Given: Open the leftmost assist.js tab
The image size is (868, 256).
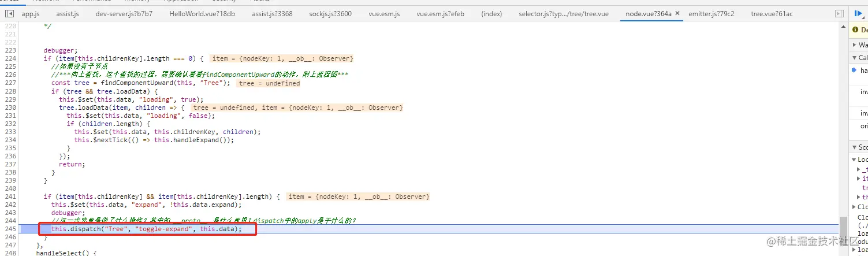Looking at the screenshot, I should [x=67, y=13].
